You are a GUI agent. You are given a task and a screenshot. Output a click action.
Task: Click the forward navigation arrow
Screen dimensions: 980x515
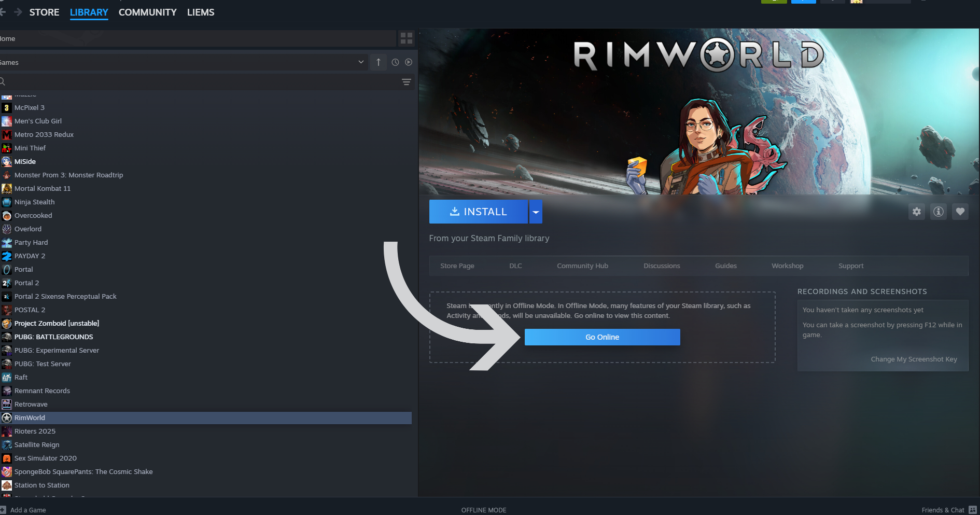18,12
